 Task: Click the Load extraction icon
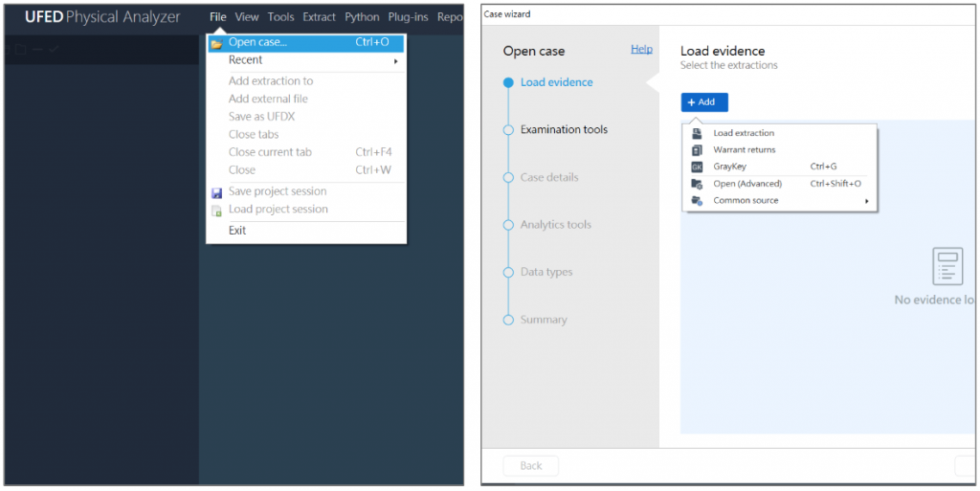(697, 133)
